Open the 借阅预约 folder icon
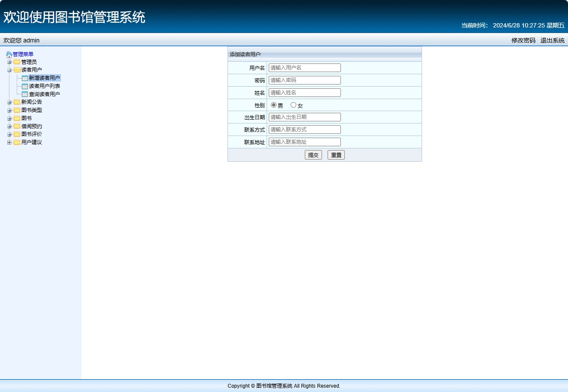568x392 pixels. [x=16, y=126]
